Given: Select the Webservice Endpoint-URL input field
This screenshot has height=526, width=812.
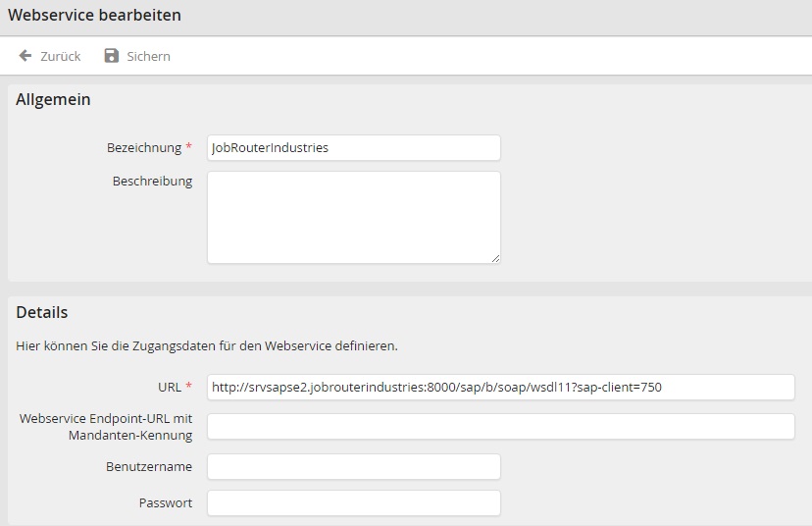Looking at the screenshot, I should [x=500, y=426].
